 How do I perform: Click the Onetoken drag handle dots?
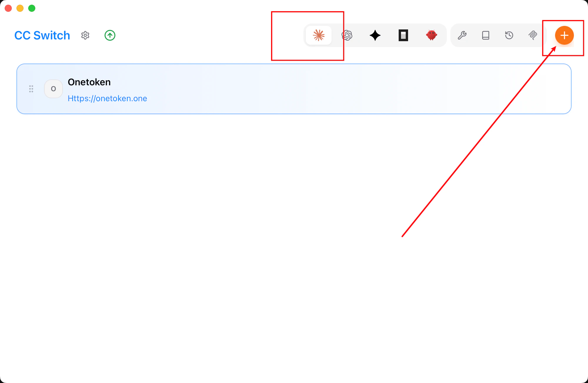tap(31, 89)
